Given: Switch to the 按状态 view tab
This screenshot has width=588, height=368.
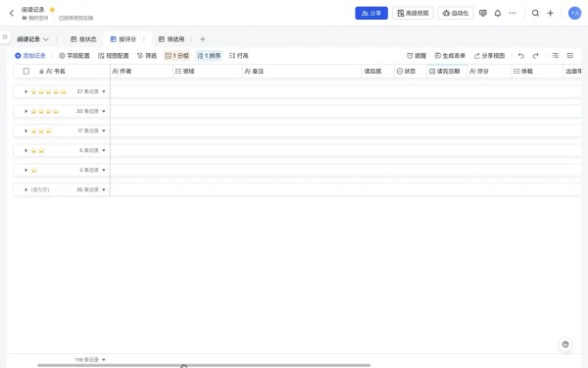Looking at the screenshot, I should point(83,39).
